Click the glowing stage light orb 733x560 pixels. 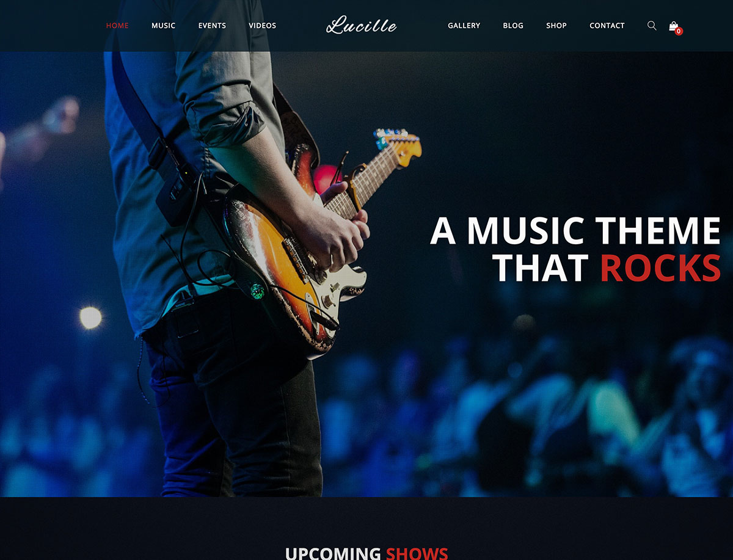point(90,318)
